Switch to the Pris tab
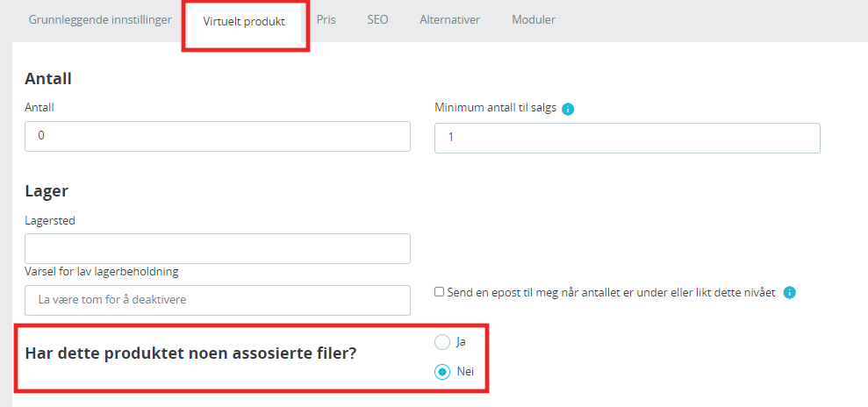The height and width of the screenshot is (407, 868). (326, 20)
